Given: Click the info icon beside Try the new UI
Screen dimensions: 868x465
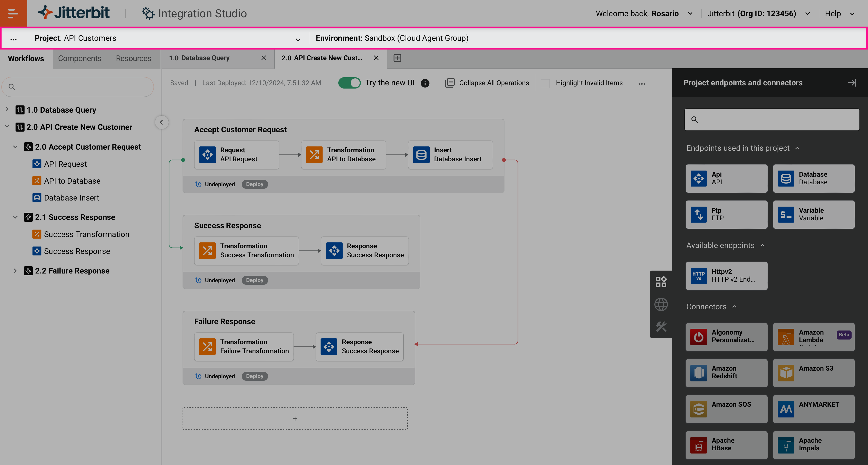Looking at the screenshot, I should click(425, 83).
